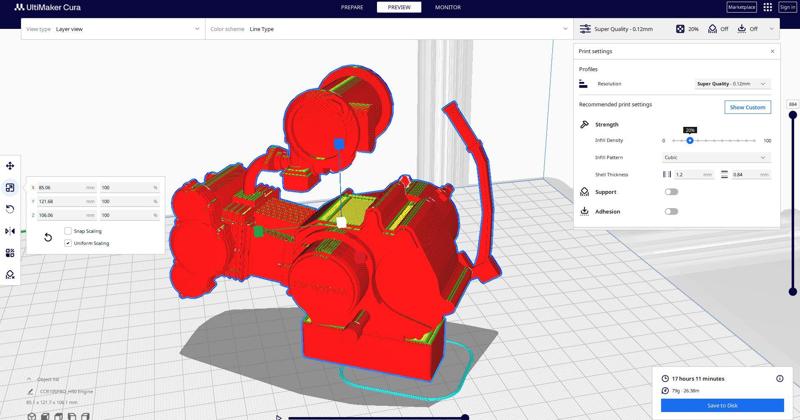
Task: Click the Adhesion section icon
Action: click(x=584, y=211)
